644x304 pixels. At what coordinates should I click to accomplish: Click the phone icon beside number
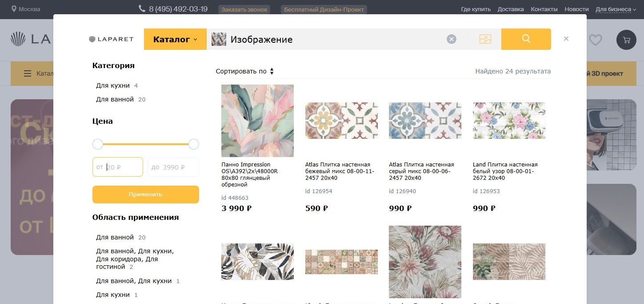142,8
